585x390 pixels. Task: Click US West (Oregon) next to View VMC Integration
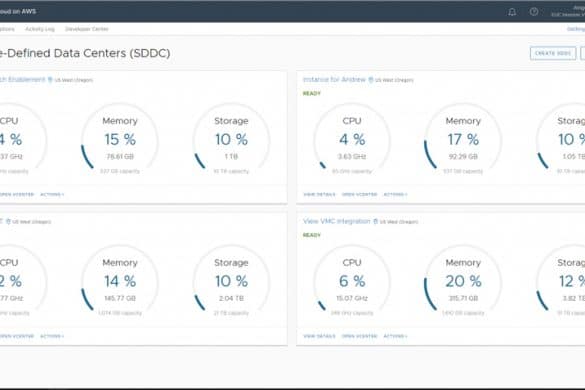point(399,222)
